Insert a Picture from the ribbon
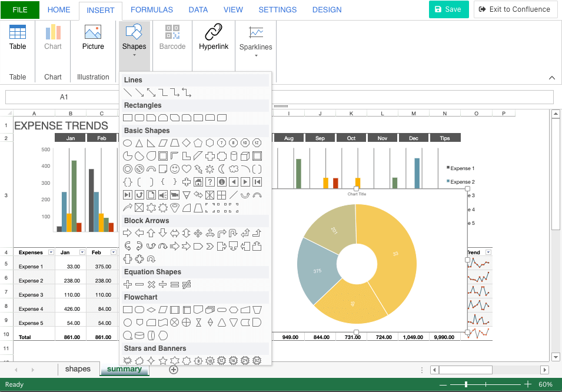Image resolution: width=562 pixels, height=392 pixels. (x=93, y=38)
